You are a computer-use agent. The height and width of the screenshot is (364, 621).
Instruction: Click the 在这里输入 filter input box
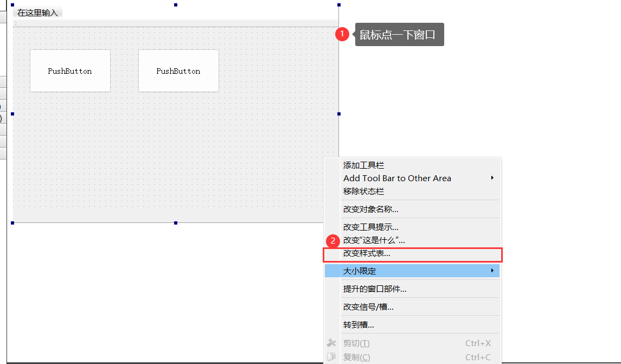tap(37, 11)
